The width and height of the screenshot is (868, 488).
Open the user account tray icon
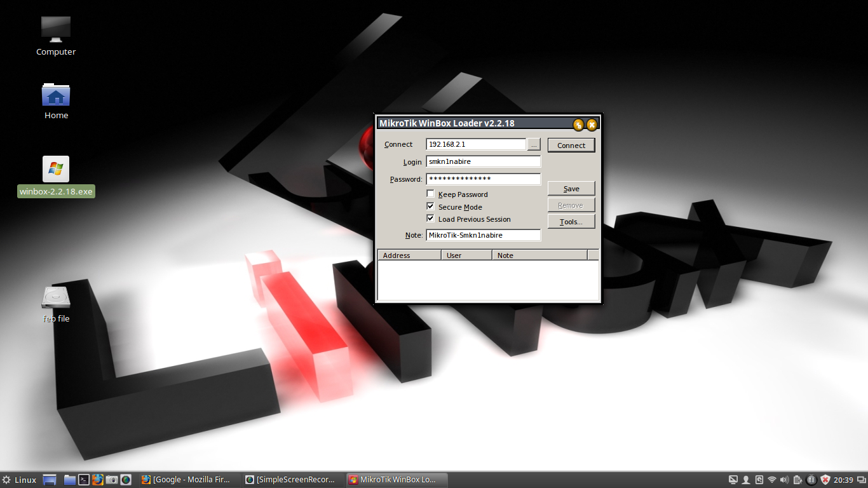746,480
